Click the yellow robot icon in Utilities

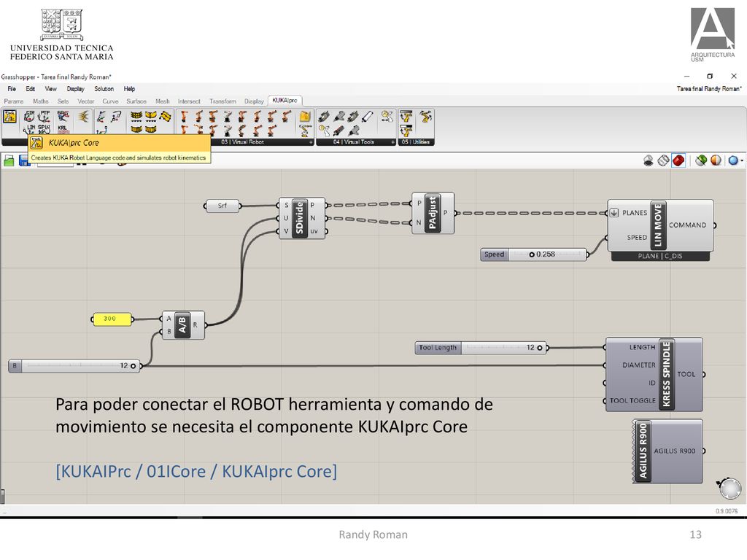tap(426, 116)
